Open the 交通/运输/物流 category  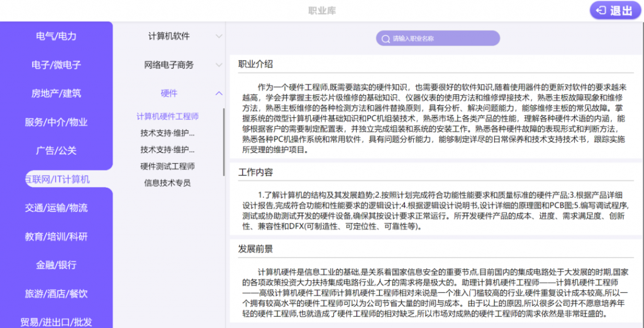click(56, 208)
